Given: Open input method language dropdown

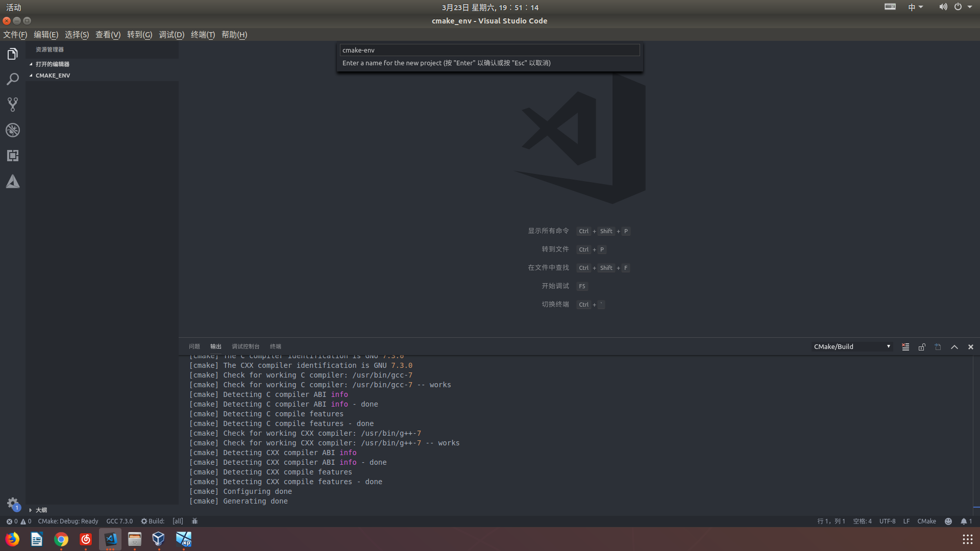Looking at the screenshot, I should pos(915,7).
